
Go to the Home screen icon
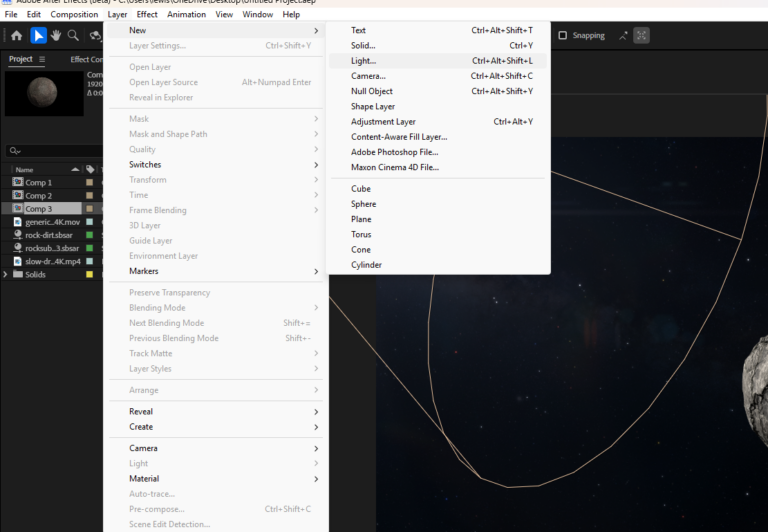click(x=16, y=35)
